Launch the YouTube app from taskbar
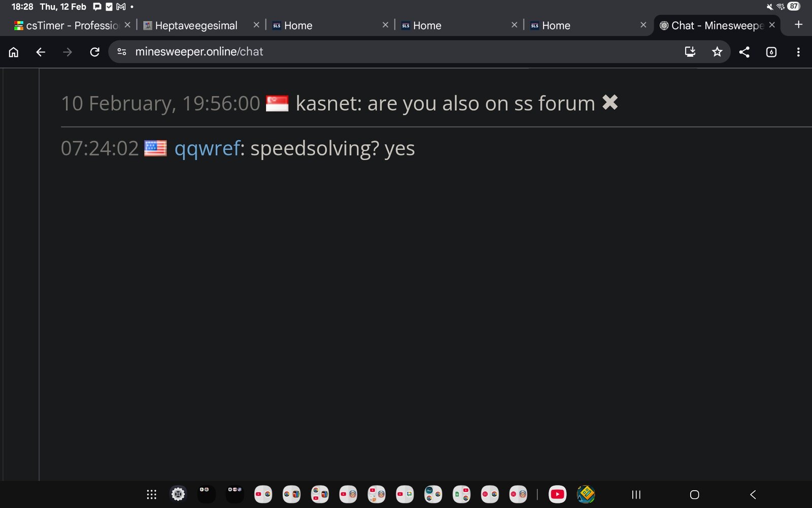Screen dimensions: 812x508 557,494
